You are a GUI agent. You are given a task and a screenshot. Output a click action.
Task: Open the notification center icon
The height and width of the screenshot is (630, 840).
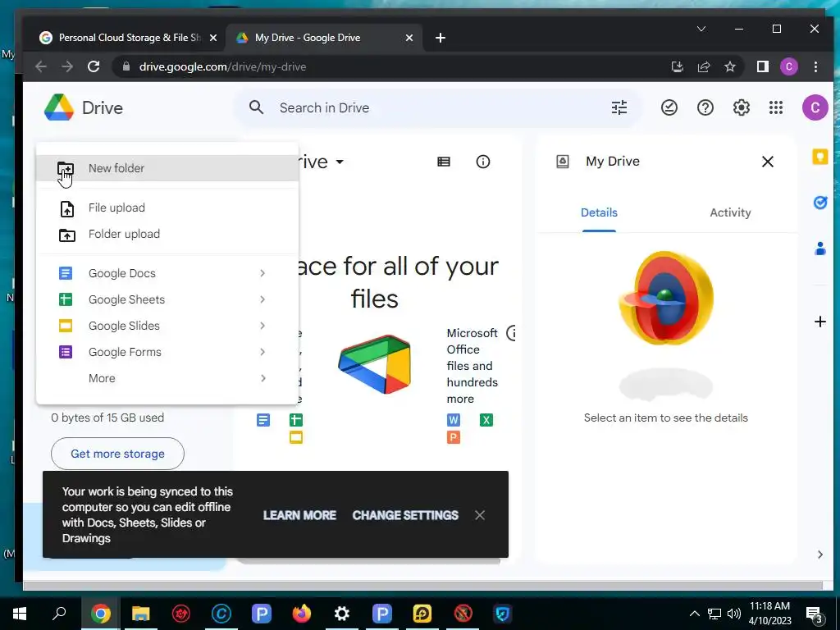click(x=815, y=614)
